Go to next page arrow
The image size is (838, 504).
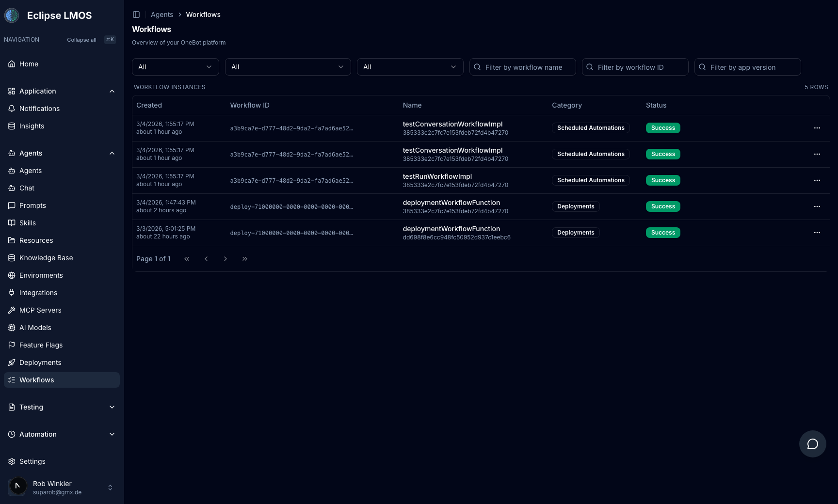tap(226, 259)
